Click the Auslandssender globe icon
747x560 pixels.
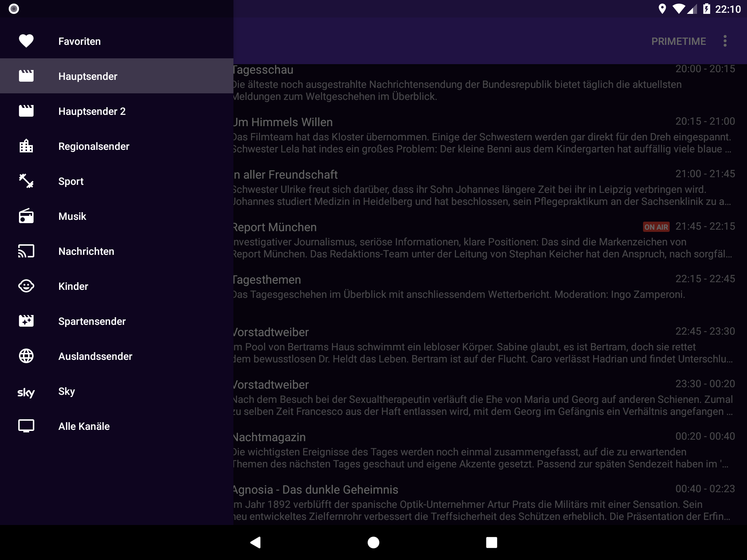(26, 356)
